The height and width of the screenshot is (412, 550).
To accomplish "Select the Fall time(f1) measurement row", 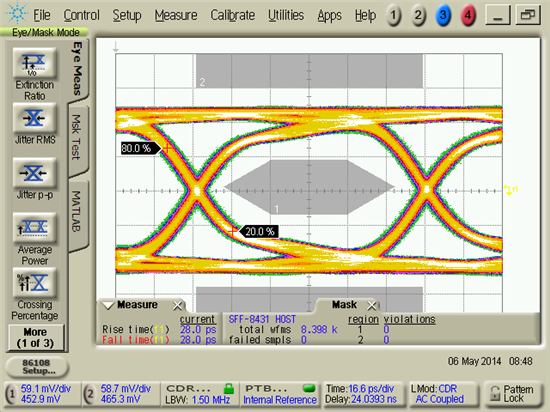I will click(x=159, y=340).
